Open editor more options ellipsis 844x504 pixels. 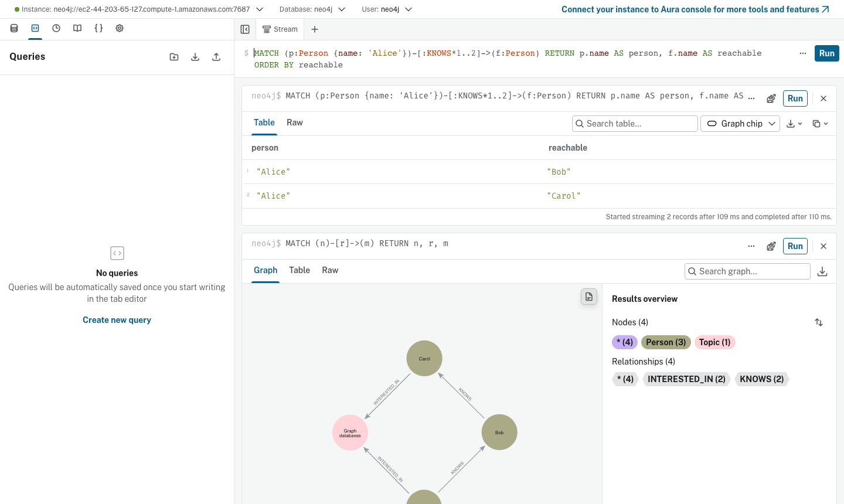point(803,53)
